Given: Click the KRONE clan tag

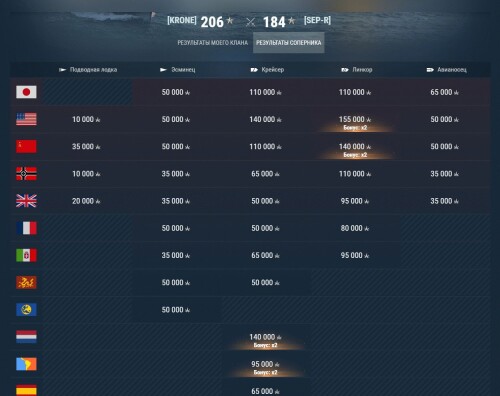Looking at the screenshot, I should click(182, 20).
